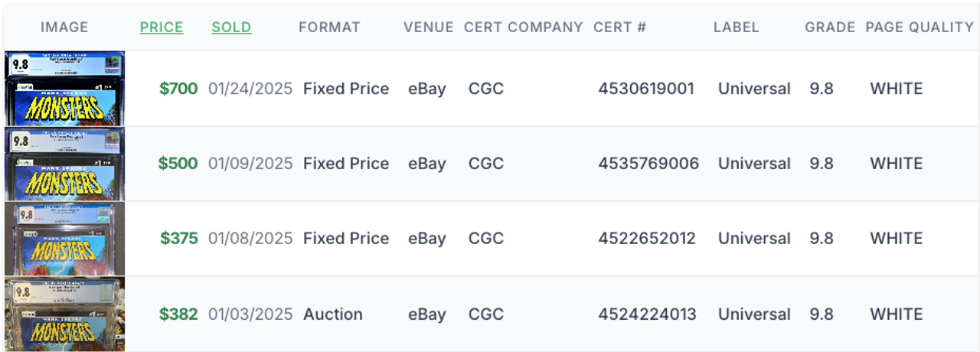Click the CERT COMPANY column header
The width and height of the screenshot is (980, 352).
point(524,28)
